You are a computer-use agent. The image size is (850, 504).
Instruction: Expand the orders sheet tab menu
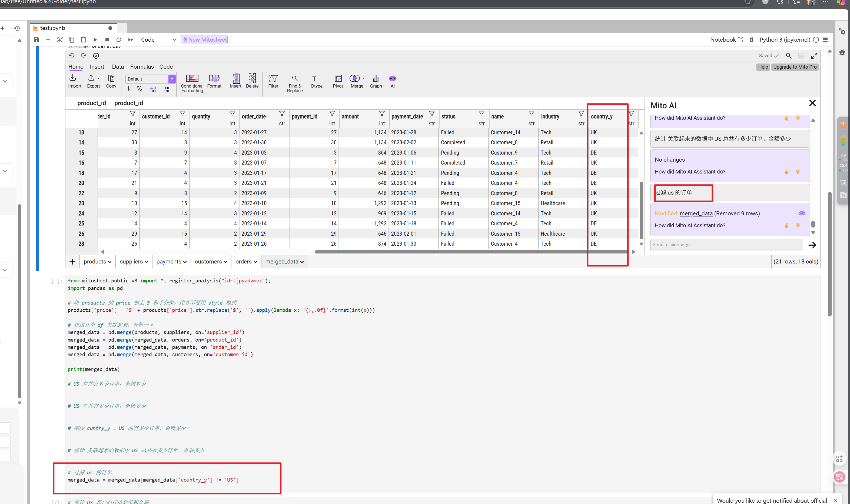coord(255,262)
